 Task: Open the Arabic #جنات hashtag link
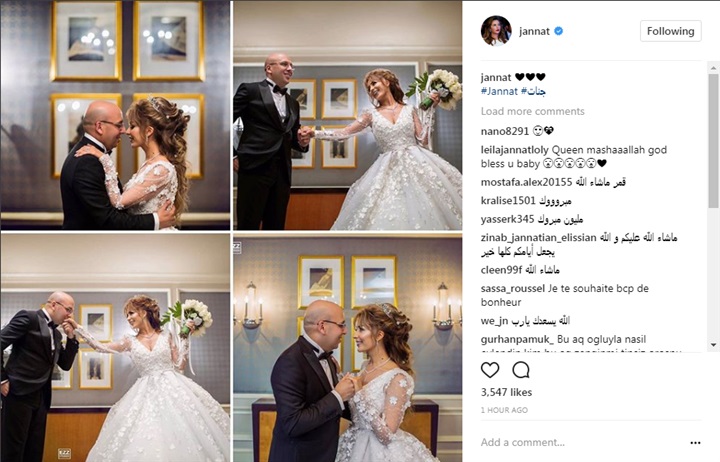(534, 91)
